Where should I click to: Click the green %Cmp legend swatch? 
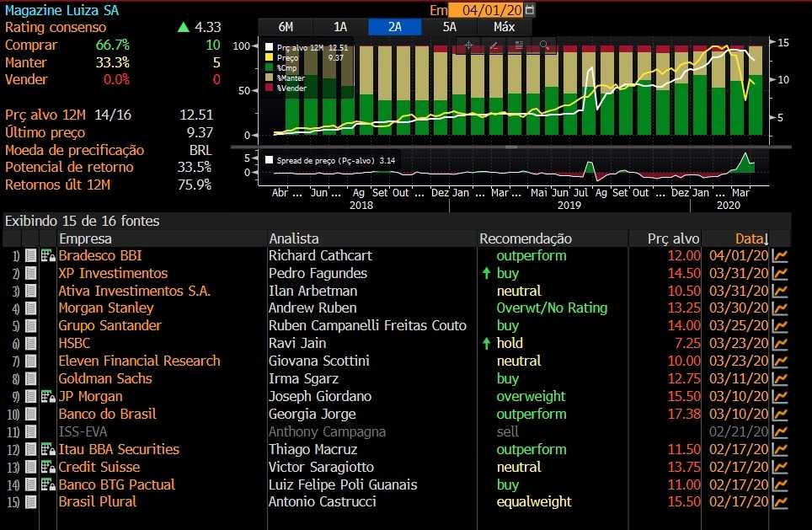click(269, 67)
